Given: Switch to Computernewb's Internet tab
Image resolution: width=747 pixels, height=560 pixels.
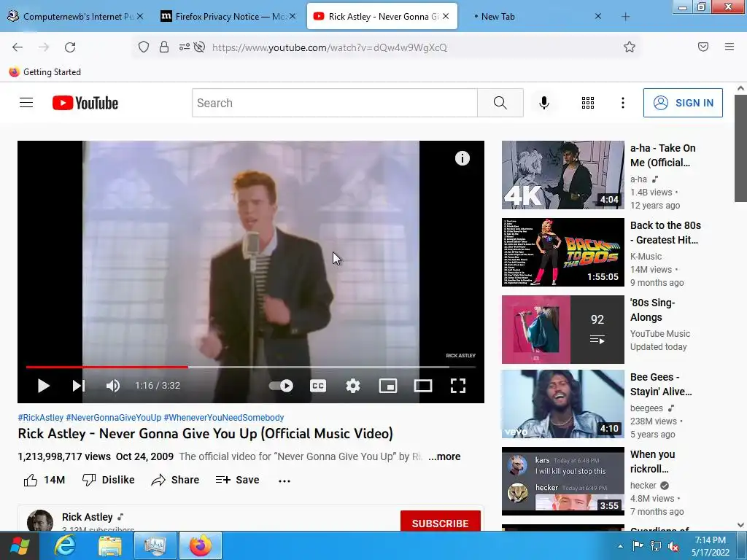Looking at the screenshot, I should pyautogui.click(x=76, y=17).
